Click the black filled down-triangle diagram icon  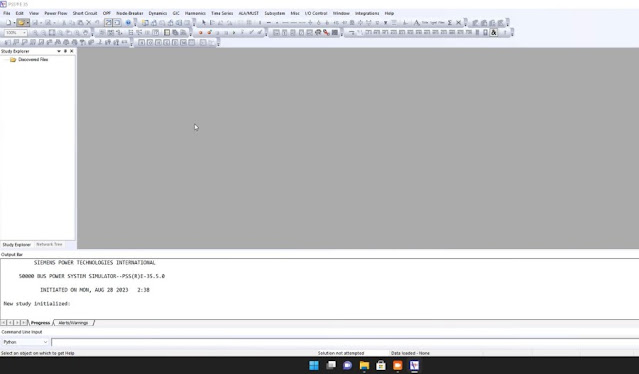click(x=386, y=23)
